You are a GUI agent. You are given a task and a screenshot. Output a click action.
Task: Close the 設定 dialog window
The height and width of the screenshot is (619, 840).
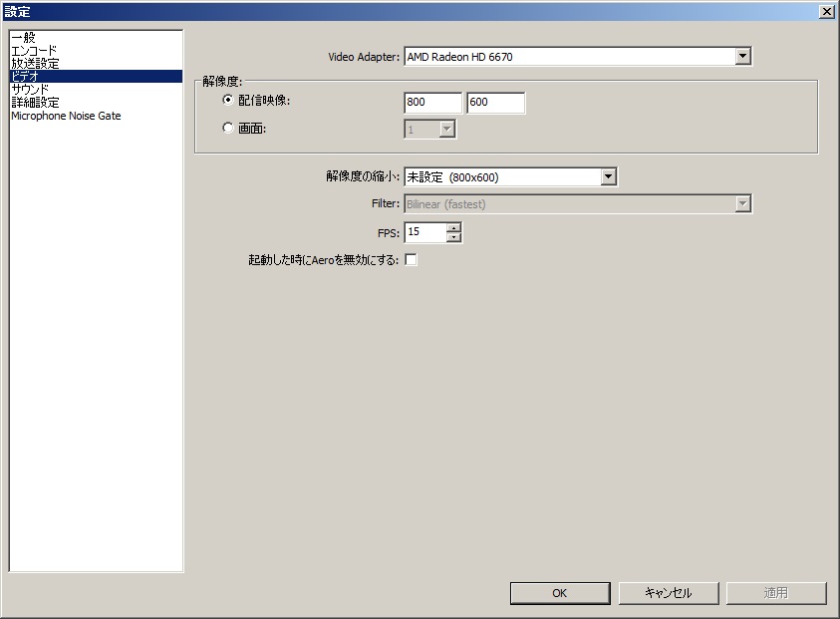pos(827,12)
